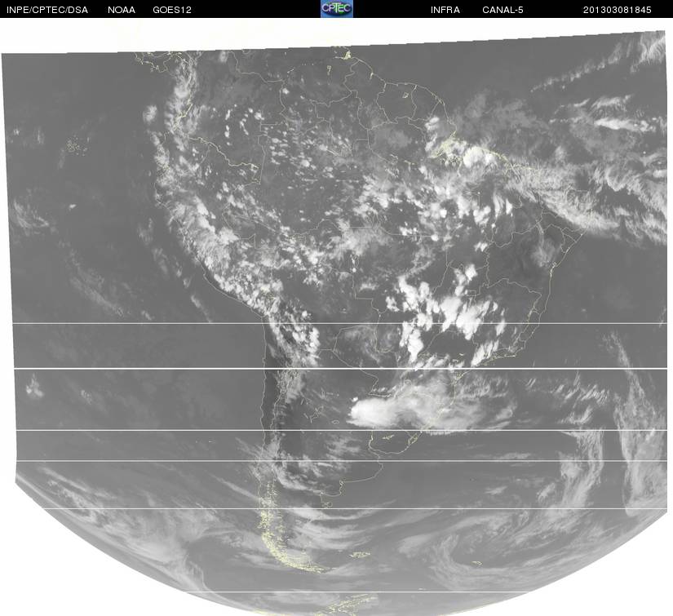Click the NOAA text in the header
The height and width of the screenshot is (616, 673).
(122, 10)
